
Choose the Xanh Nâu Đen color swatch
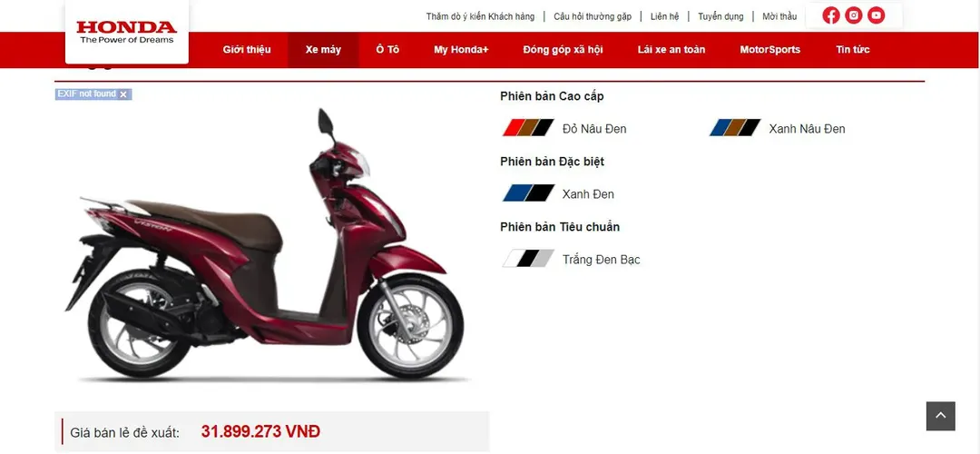tap(735, 128)
